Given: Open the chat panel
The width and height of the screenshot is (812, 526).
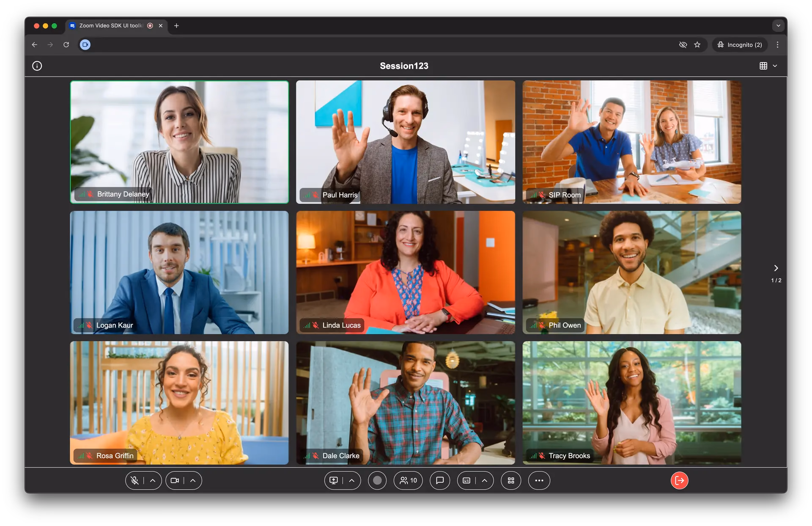Looking at the screenshot, I should [x=440, y=480].
